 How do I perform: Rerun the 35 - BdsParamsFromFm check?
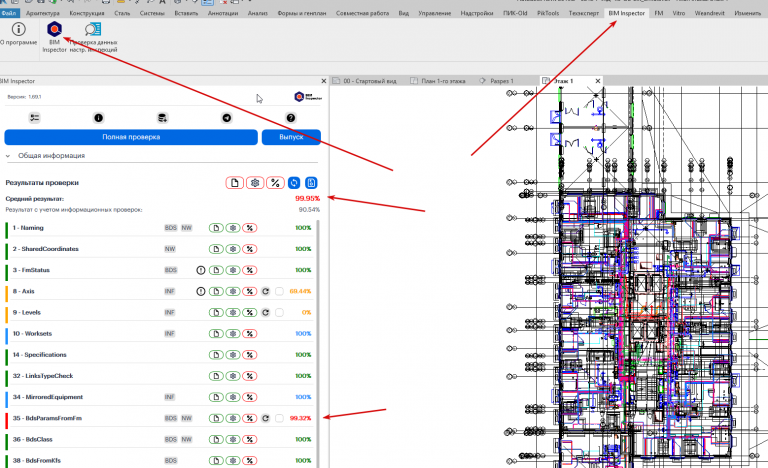click(265, 418)
